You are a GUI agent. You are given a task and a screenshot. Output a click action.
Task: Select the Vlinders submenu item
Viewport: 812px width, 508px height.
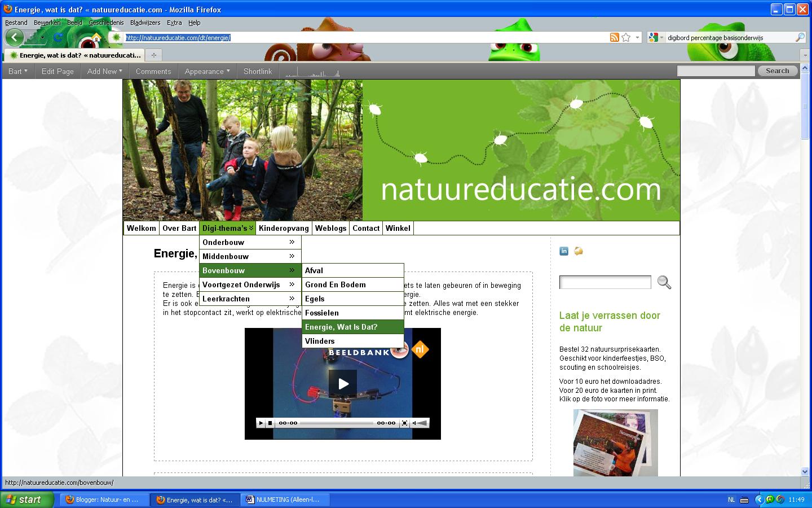(x=353, y=341)
